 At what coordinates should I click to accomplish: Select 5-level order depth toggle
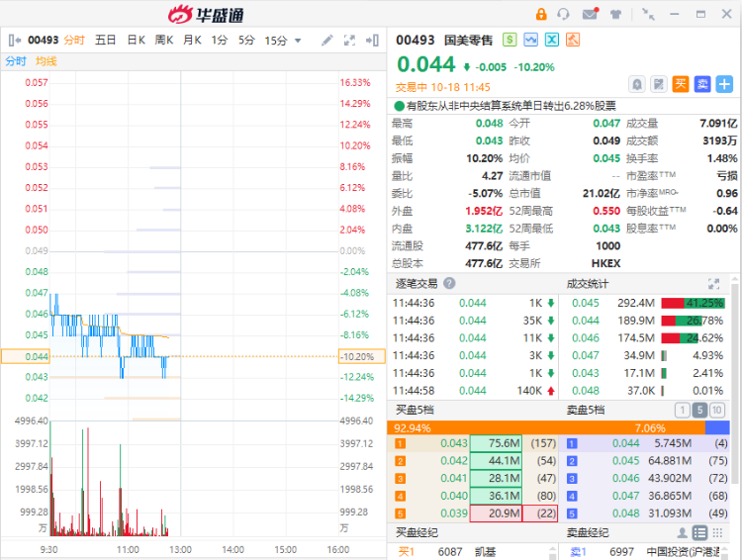point(699,410)
